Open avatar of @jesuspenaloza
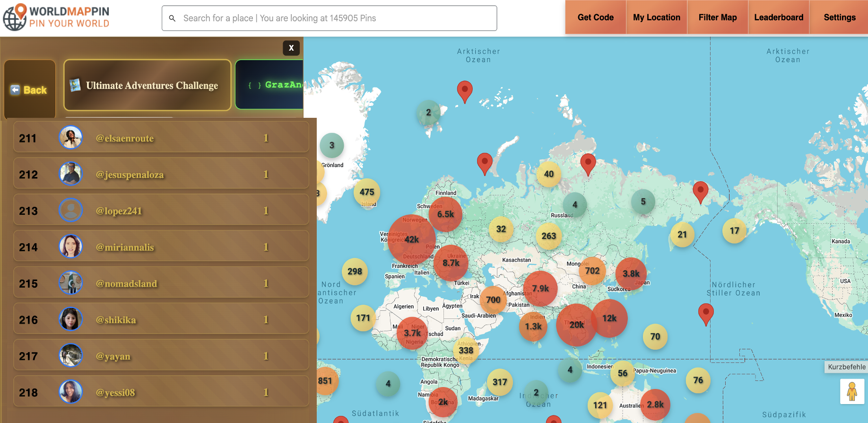 pyautogui.click(x=71, y=174)
